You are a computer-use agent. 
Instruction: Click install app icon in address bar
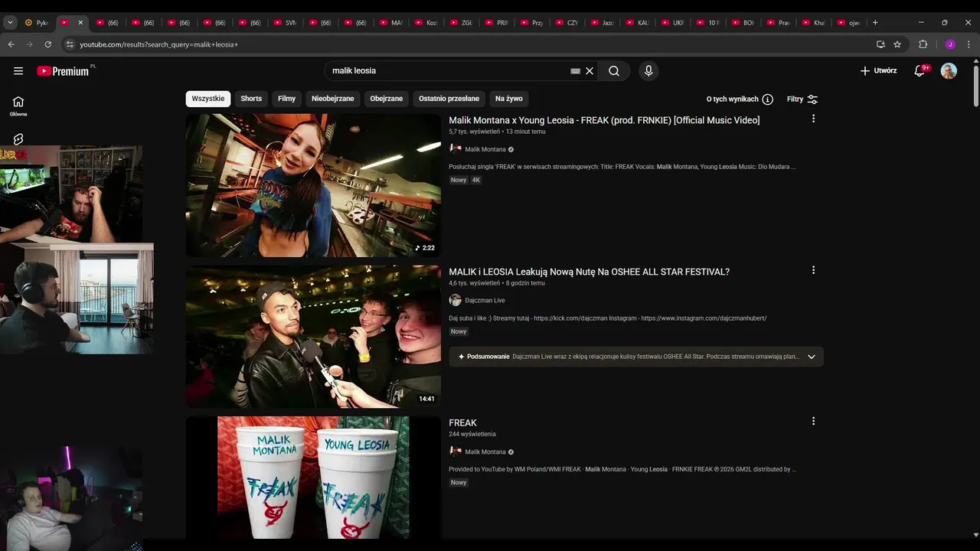pyautogui.click(x=880, y=44)
